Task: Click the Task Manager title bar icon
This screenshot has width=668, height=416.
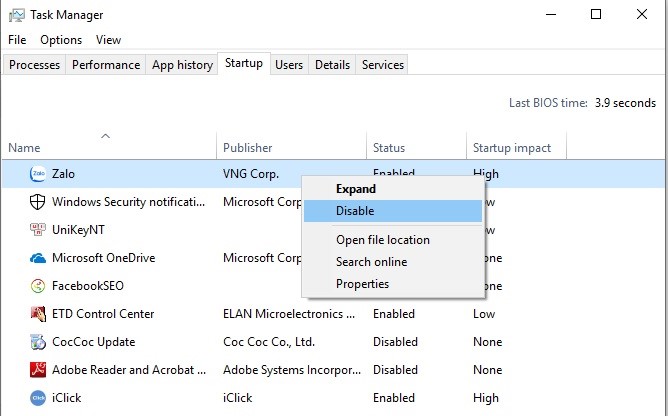Action: pos(17,15)
